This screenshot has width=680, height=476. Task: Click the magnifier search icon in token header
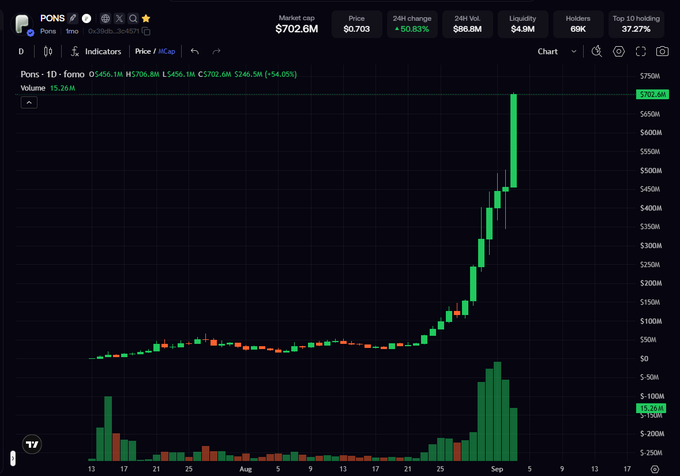tap(133, 18)
